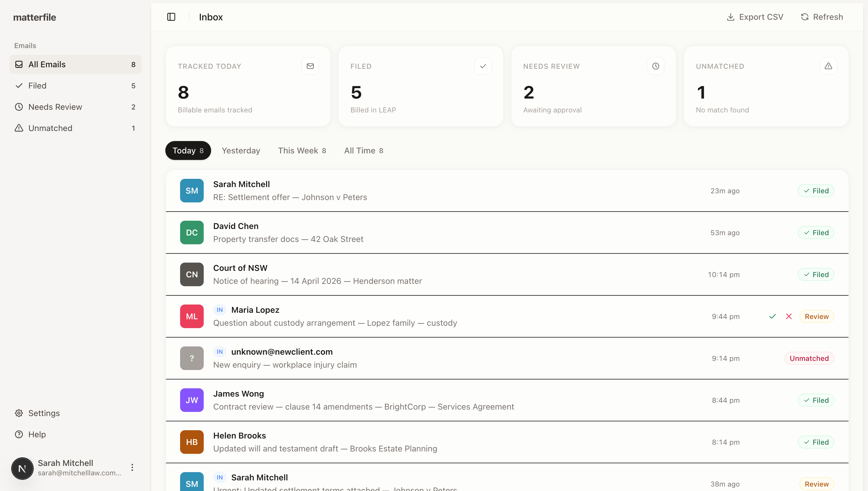Click the clock icon beside Needs Review in sidebar

click(19, 107)
